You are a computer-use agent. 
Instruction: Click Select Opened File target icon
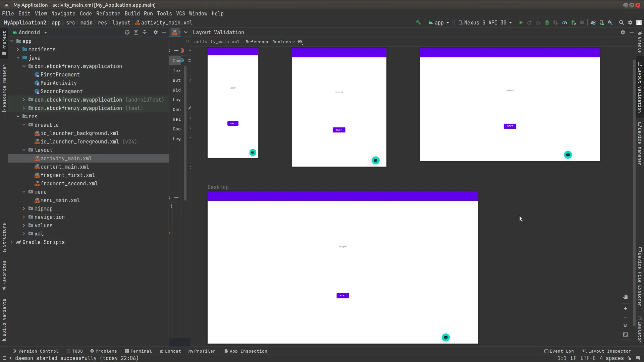(x=127, y=32)
